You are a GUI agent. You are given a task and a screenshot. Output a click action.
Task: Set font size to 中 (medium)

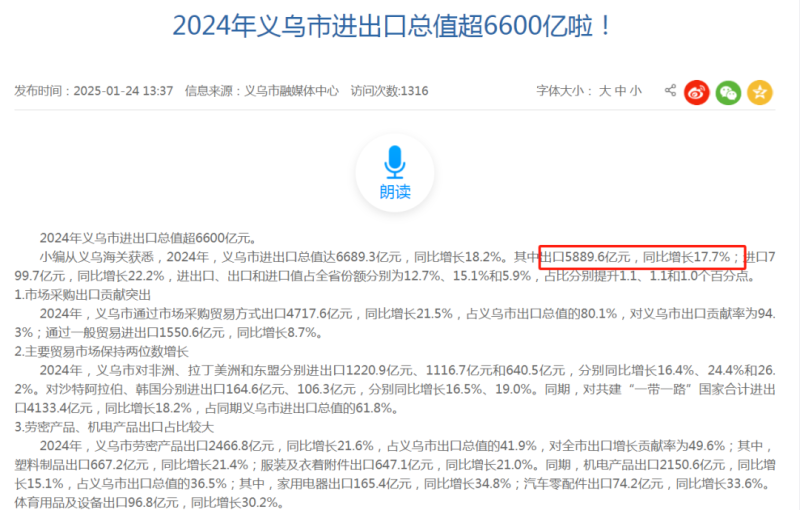(620, 91)
